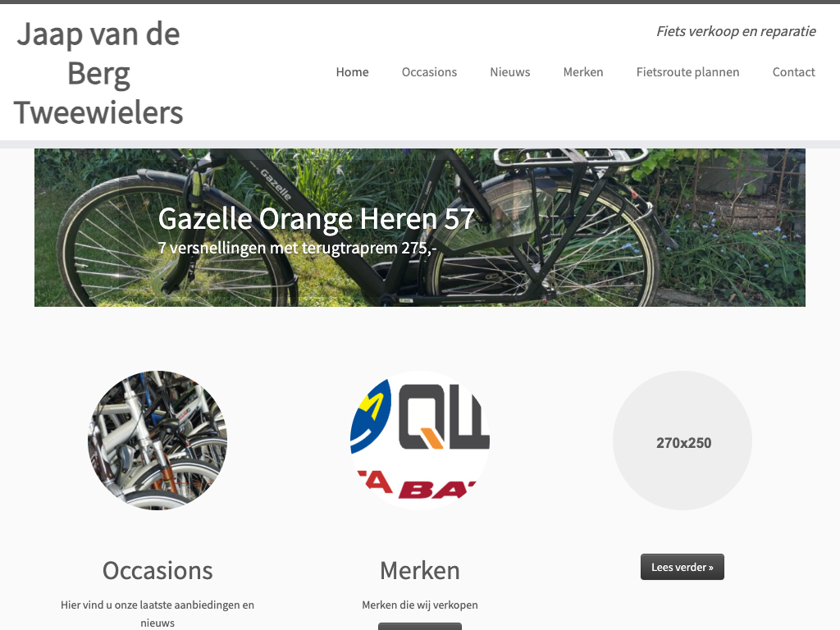Open the circular brand logos image

420,440
